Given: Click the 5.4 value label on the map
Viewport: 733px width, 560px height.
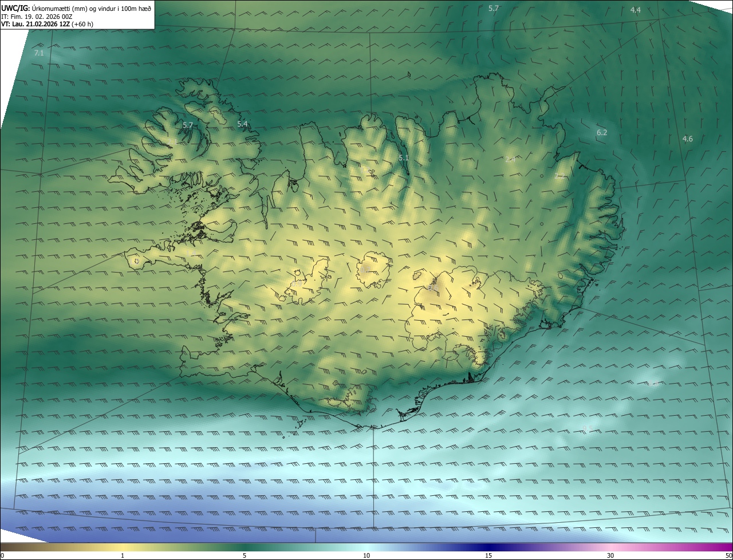Looking at the screenshot, I should click(x=242, y=124).
